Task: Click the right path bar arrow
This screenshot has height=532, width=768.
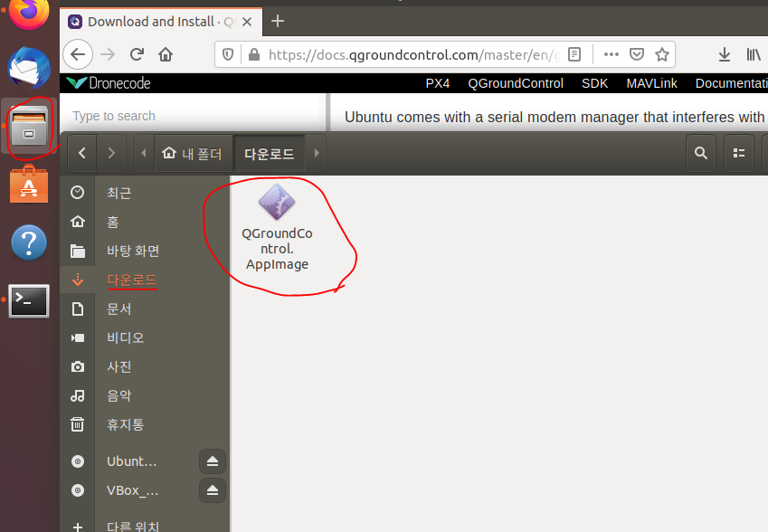Action: coord(317,153)
